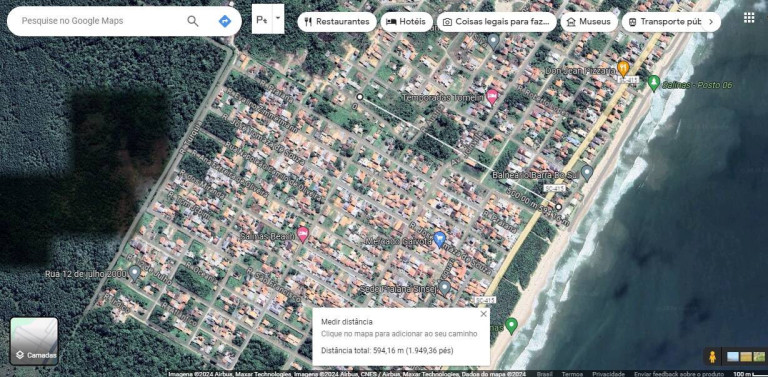Screen dimensions: 768x377
Task: Click the gray pin under Coisas legais chip
Action: [493, 41]
